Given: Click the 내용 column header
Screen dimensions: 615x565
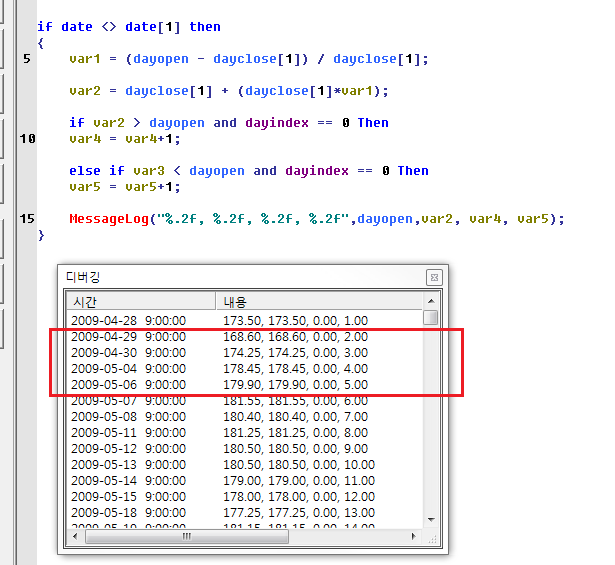Looking at the screenshot, I should tap(320, 301).
